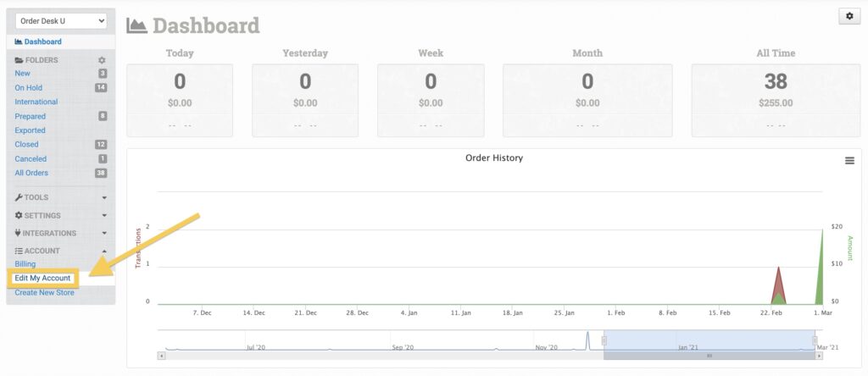868x376 pixels.
Task: Click the left handle of the range navigator
Action: pyautogui.click(x=604, y=340)
